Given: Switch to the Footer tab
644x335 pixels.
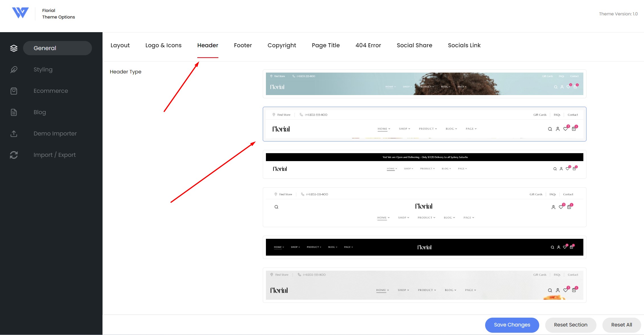Looking at the screenshot, I should 243,45.
